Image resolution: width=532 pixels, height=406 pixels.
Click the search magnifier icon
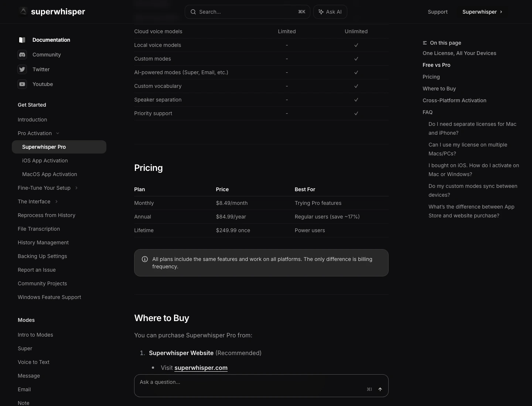(x=193, y=12)
